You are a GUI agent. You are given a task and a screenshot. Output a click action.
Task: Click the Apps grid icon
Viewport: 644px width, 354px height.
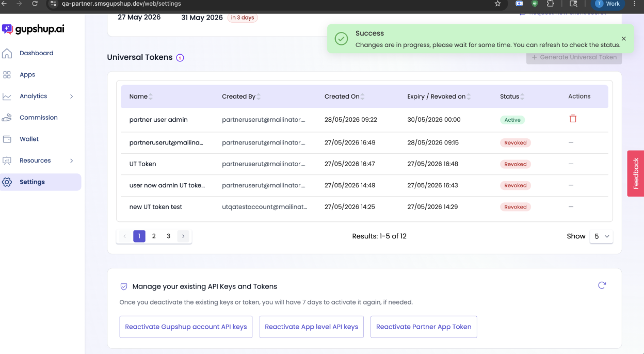tap(7, 75)
